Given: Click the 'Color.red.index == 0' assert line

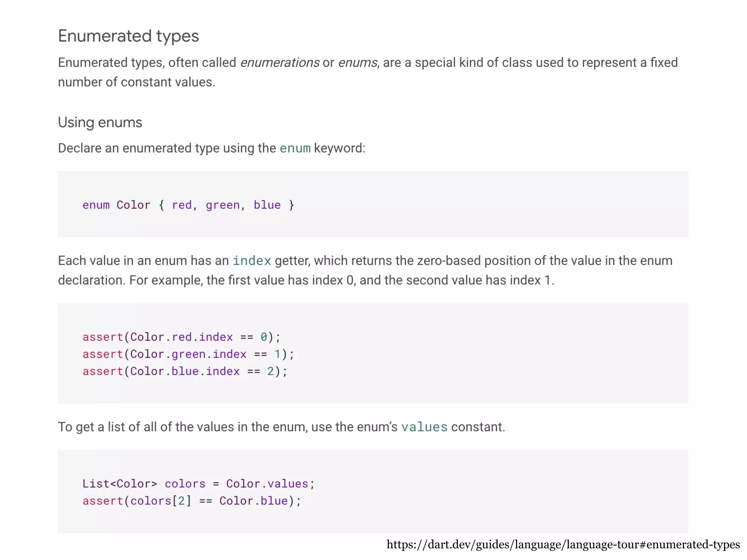Looking at the screenshot, I should [181, 337].
